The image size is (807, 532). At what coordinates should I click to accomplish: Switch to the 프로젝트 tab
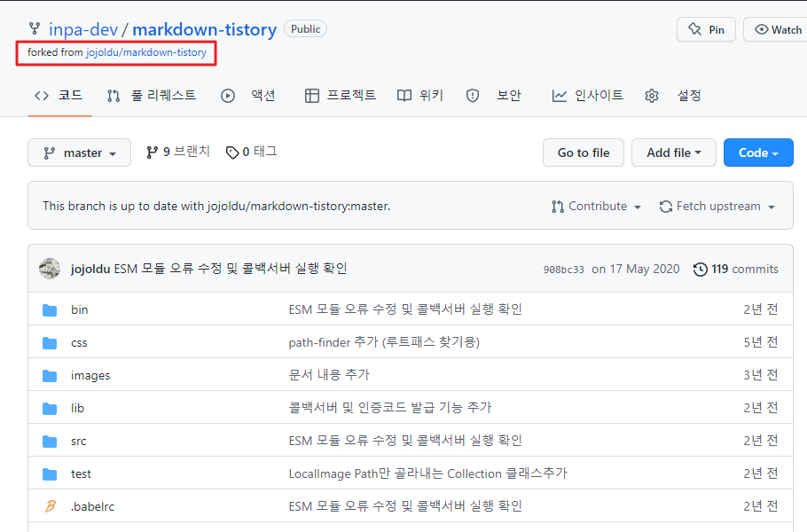(341, 96)
